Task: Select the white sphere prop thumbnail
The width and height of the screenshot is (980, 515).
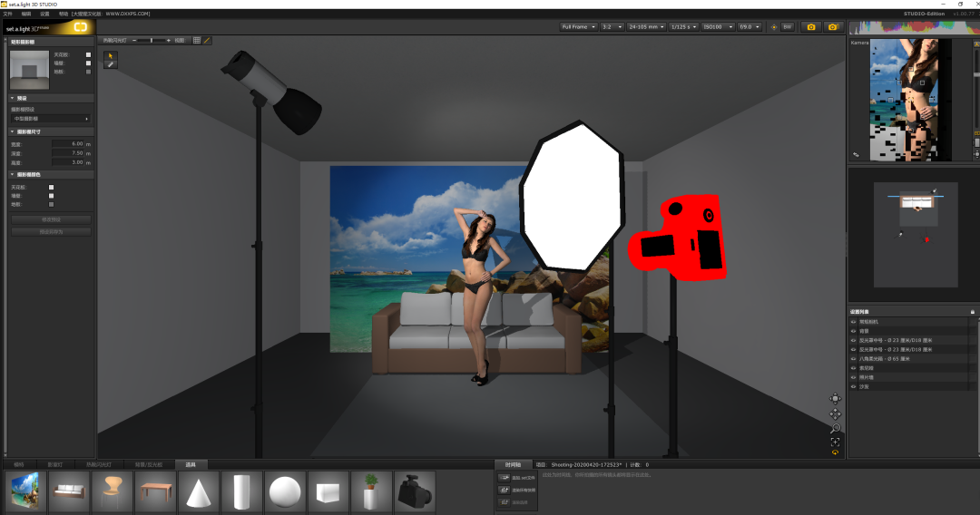Action: tap(284, 491)
